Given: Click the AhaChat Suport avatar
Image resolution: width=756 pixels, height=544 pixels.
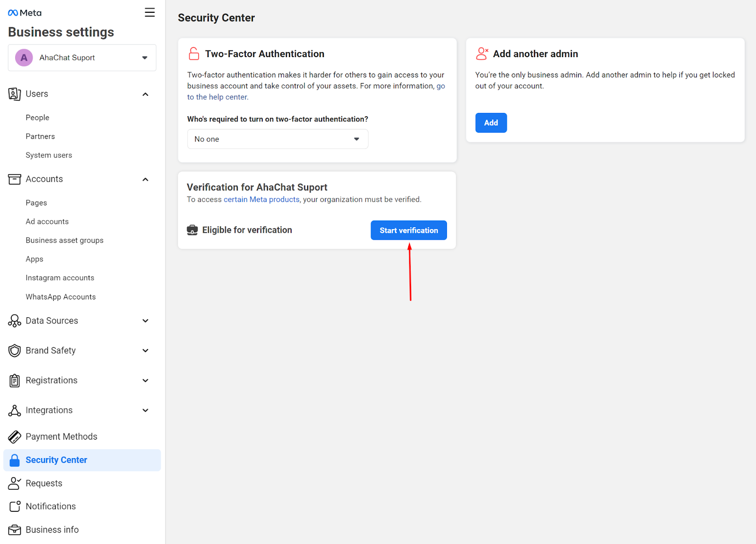Looking at the screenshot, I should tap(24, 58).
